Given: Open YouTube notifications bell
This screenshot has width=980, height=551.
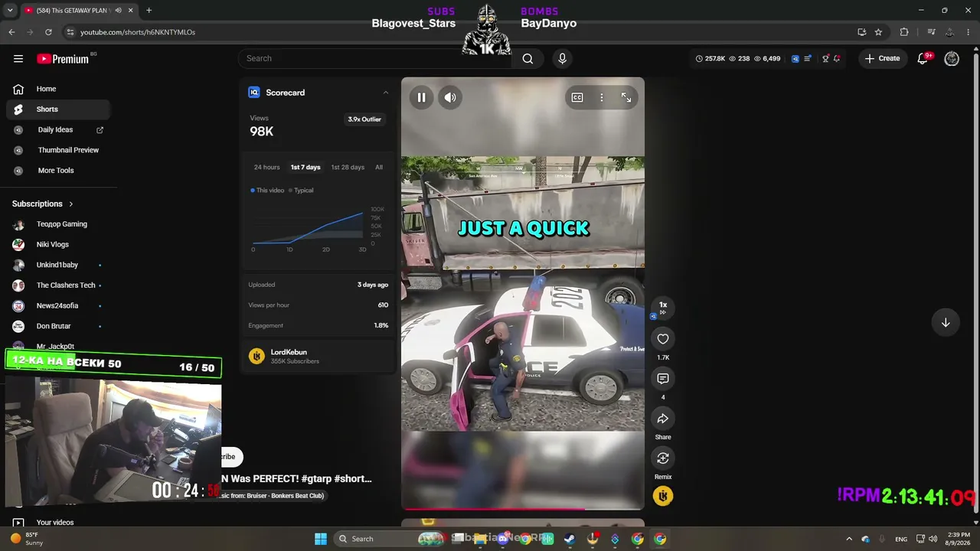Looking at the screenshot, I should click(923, 58).
